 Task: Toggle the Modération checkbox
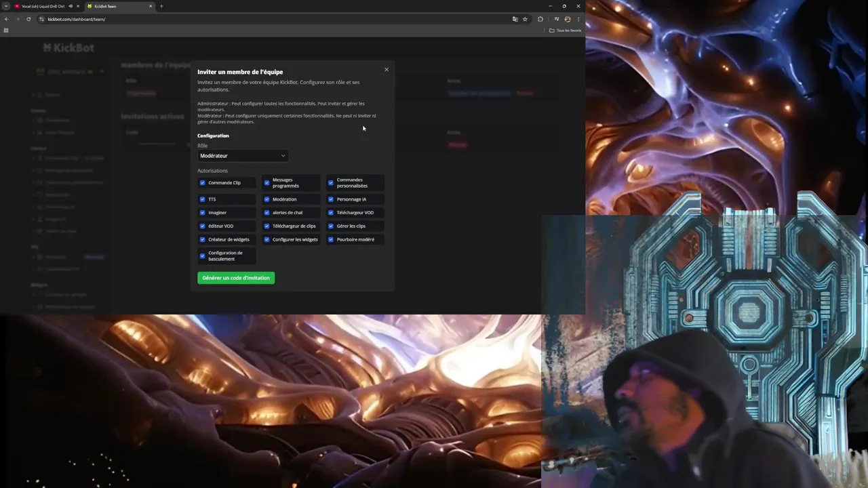click(267, 199)
